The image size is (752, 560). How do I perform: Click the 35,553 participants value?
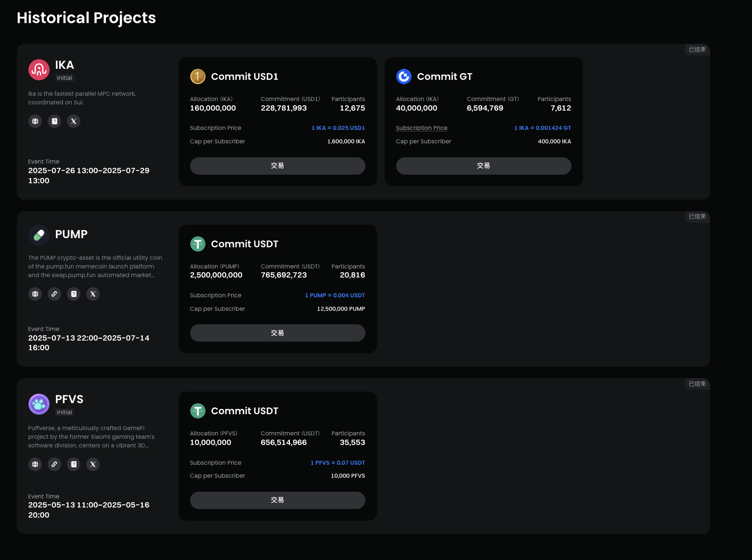(352, 443)
